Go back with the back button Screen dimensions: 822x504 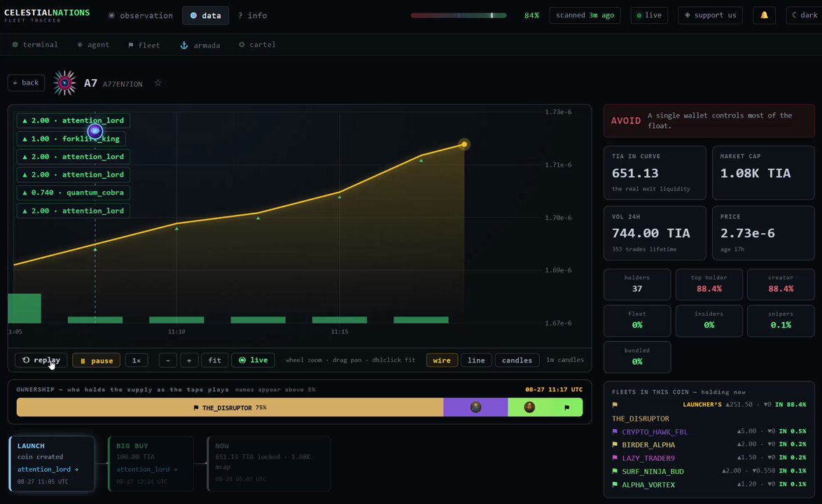click(x=26, y=83)
